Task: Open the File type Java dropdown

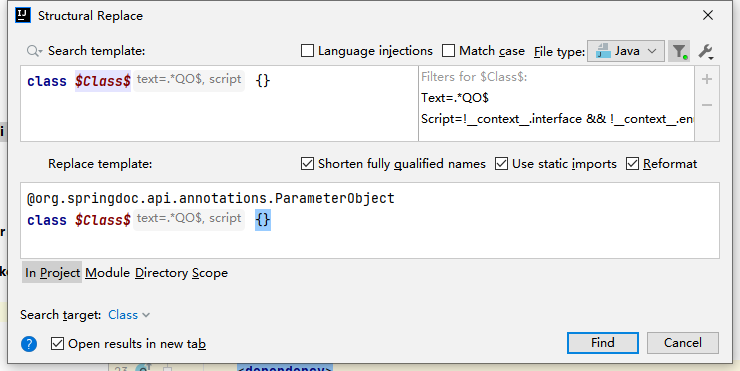Action: click(x=626, y=51)
